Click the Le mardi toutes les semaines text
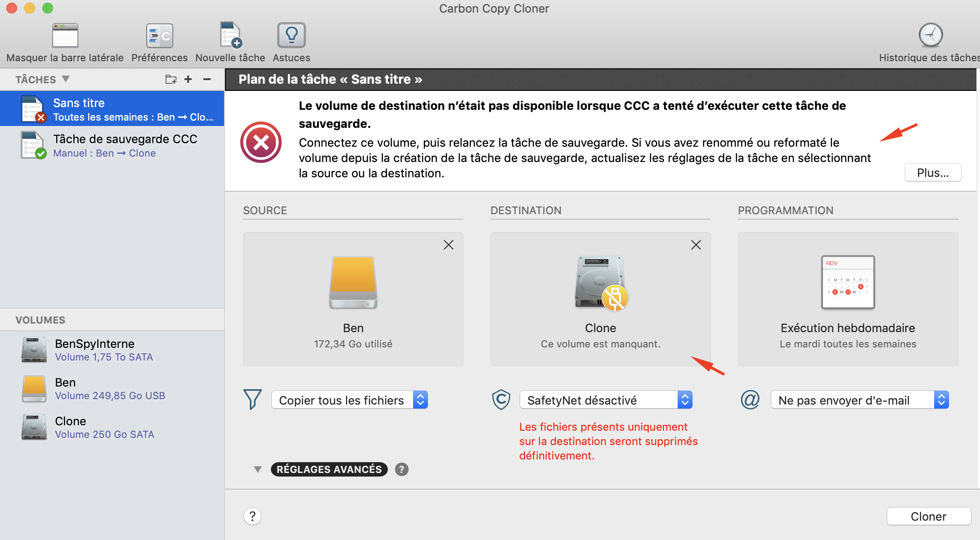The width and height of the screenshot is (980, 540). [848, 344]
